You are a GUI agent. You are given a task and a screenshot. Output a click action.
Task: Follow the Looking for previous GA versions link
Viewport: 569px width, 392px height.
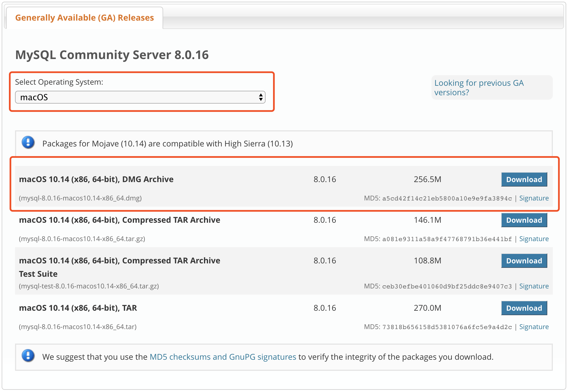coord(479,87)
